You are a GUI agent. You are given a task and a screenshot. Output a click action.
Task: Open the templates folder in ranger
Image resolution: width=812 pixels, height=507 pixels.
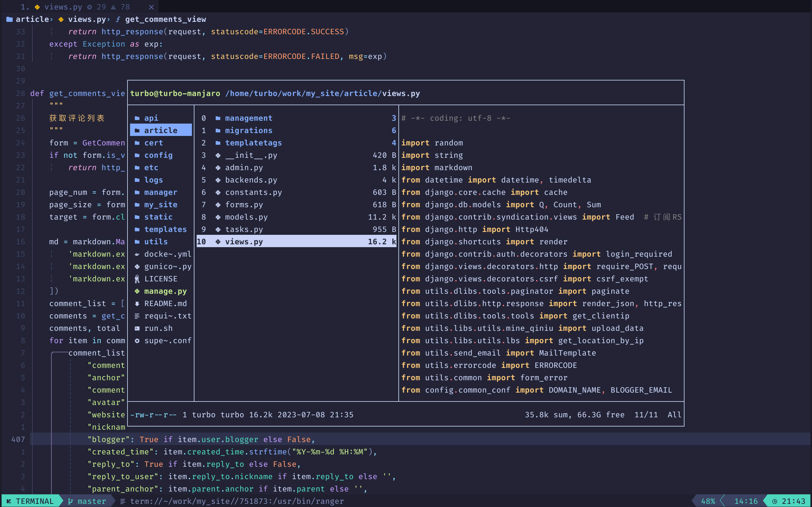(165, 229)
